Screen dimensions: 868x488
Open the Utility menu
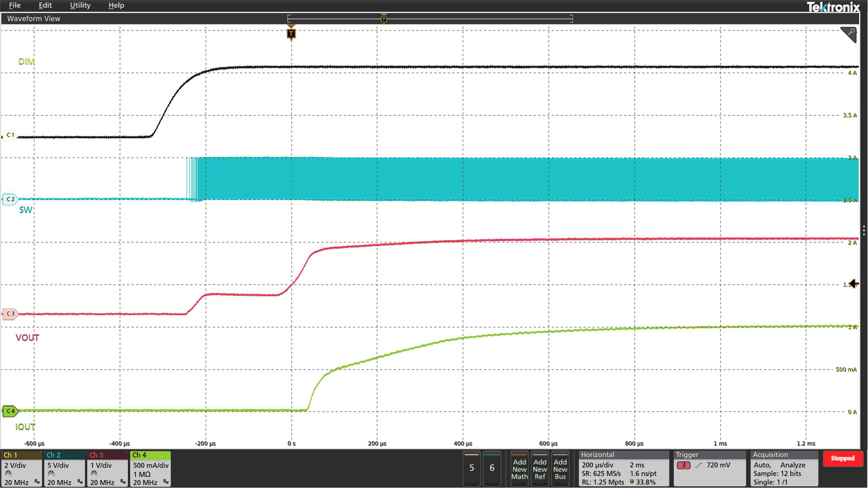pyautogui.click(x=80, y=5)
